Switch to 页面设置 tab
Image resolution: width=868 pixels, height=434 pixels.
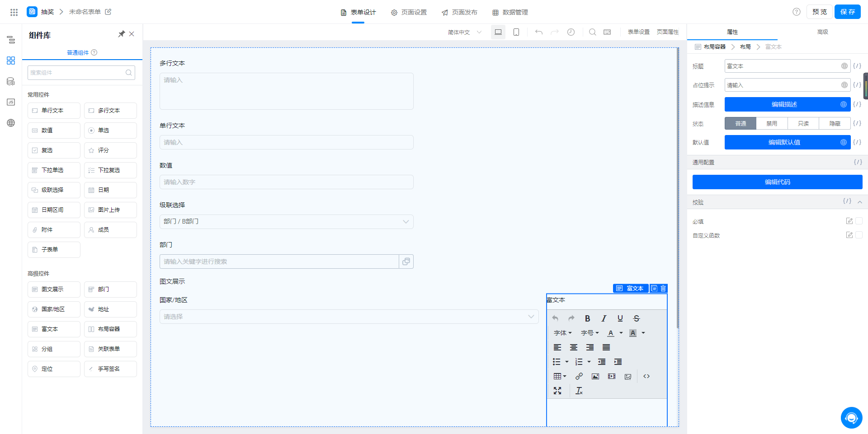[409, 12]
